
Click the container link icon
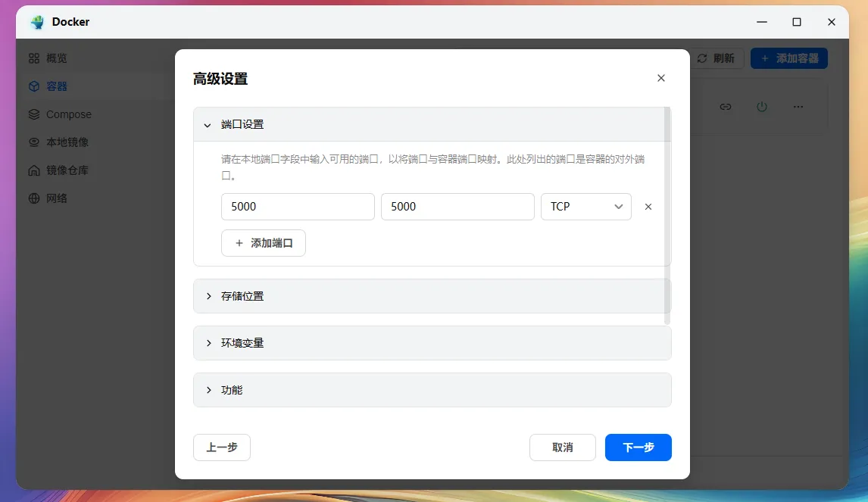pyautogui.click(x=726, y=107)
